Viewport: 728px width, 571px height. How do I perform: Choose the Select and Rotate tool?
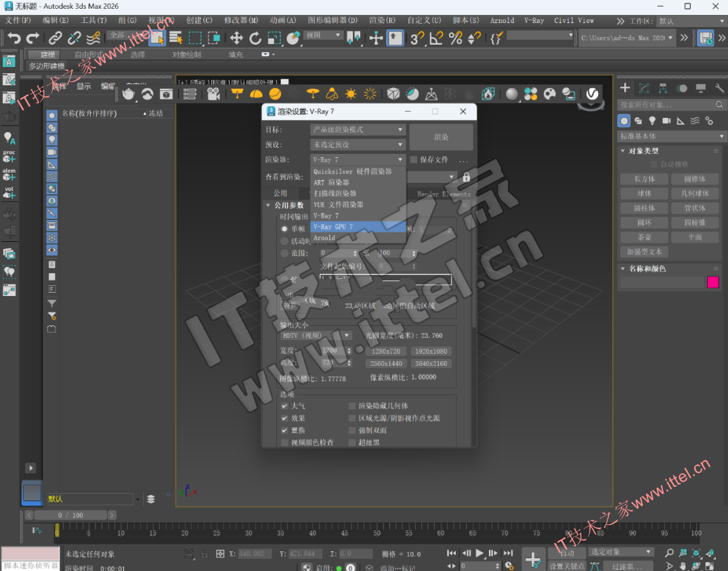tap(255, 38)
